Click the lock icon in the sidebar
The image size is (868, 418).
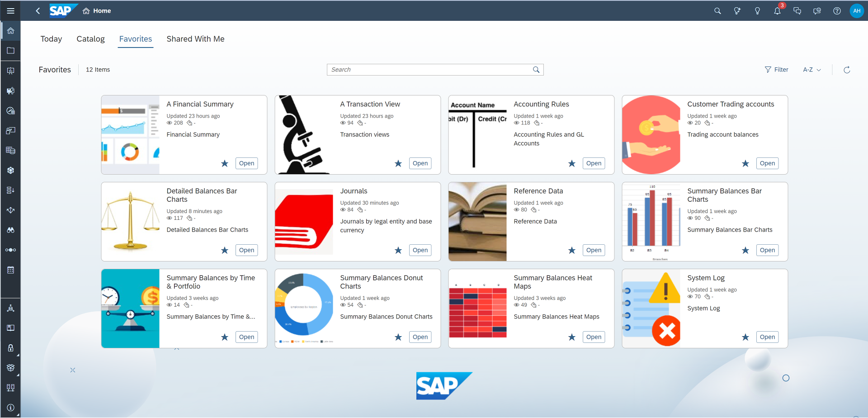[x=10, y=348]
